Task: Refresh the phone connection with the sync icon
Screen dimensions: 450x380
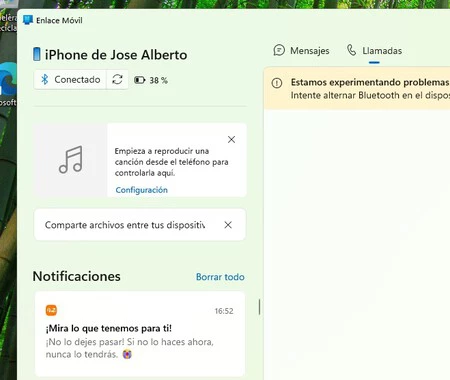Action: pyautogui.click(x=117, y=80)
